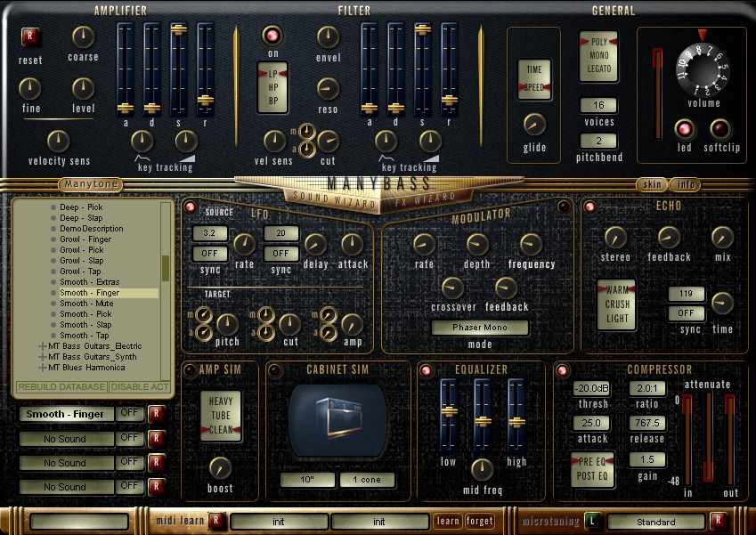
Task: Click the filter cut knob
Action: point(328,142)
